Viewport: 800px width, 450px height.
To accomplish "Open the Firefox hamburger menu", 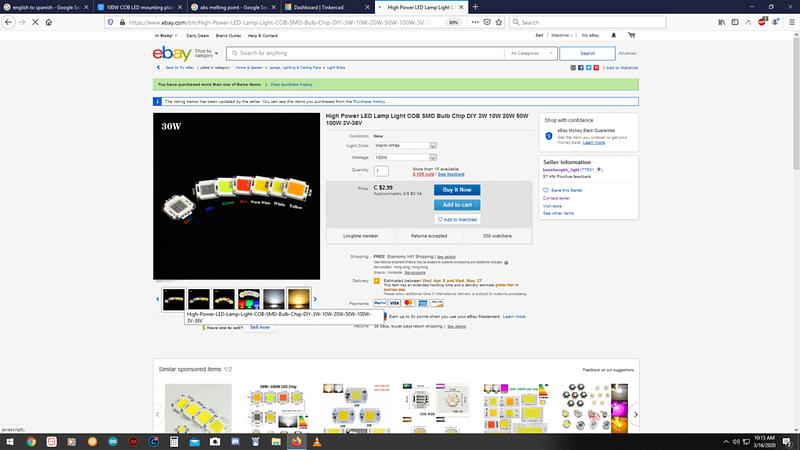I will pyautogui.click(x=792, y=22).
